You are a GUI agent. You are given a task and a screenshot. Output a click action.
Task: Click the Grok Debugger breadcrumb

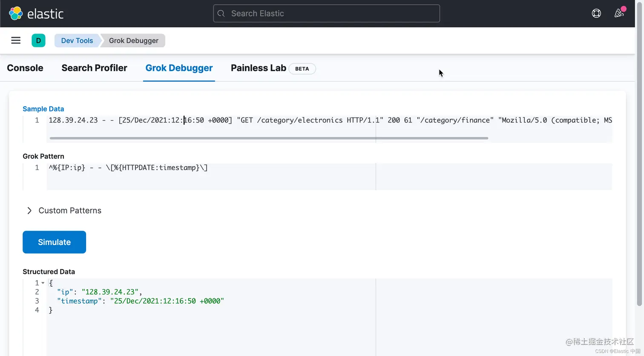pyautogui.click(x=133, y=40)
